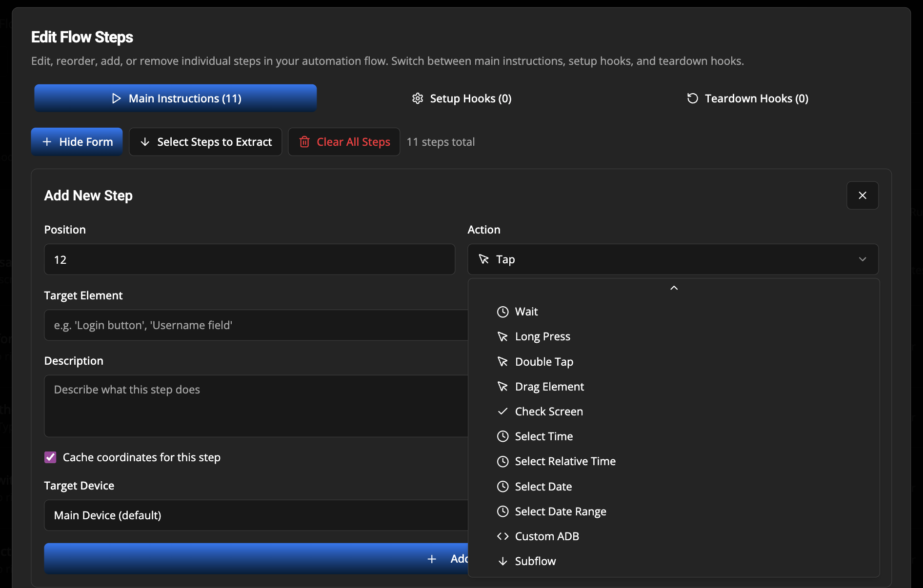Focus the Description text area
This screenshot has width=923, height=588.
(256, 406)
